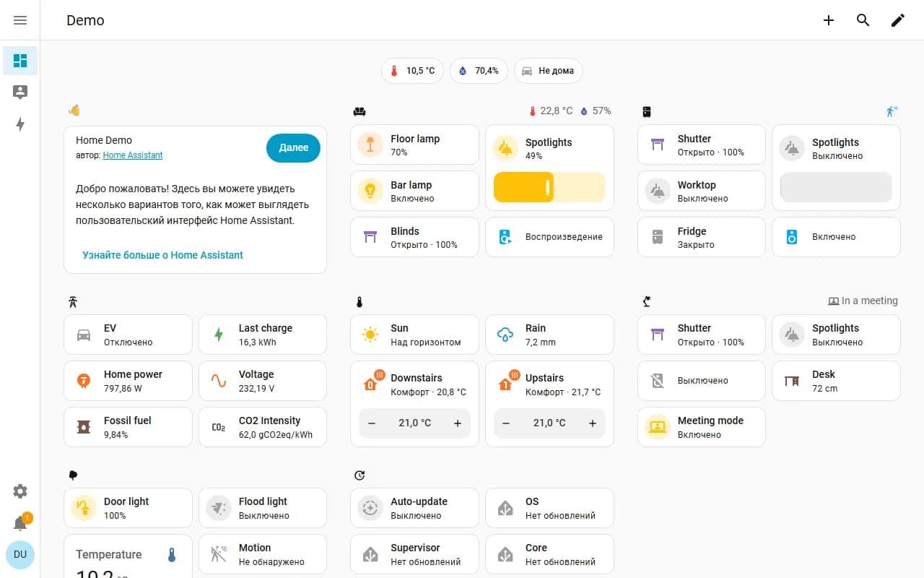Click the Desk icon

click(792, 381)
